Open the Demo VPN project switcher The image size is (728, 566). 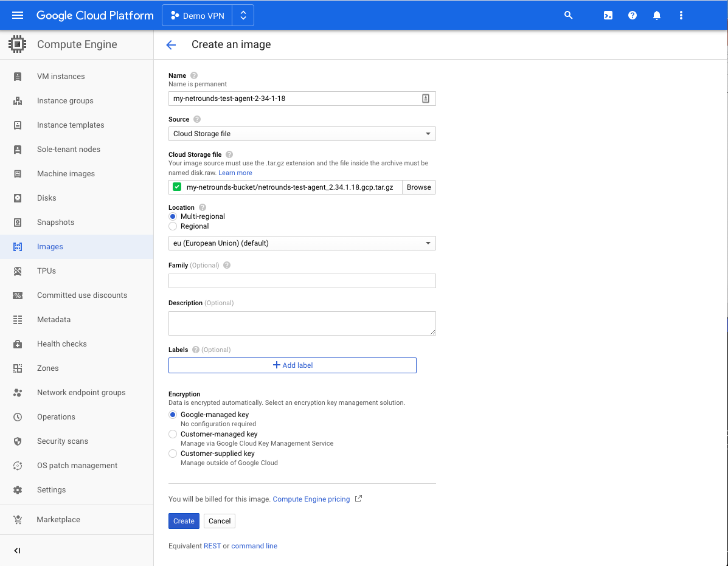pyautogui.click(x=207, y=15)
